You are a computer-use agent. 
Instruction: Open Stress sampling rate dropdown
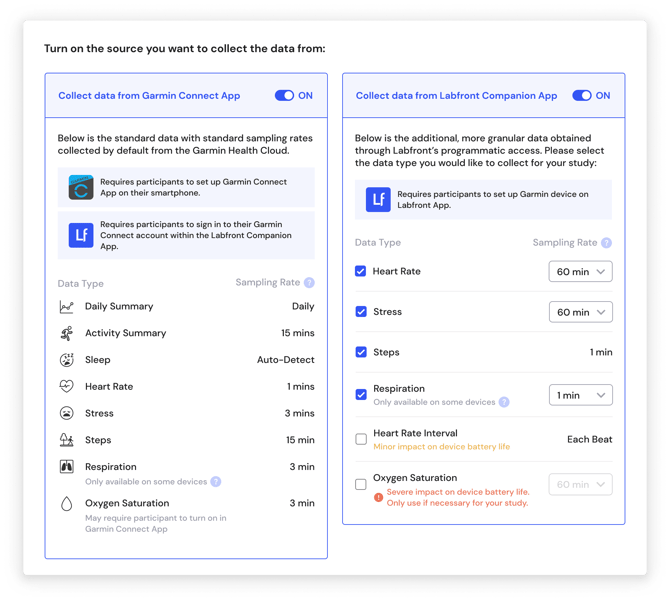tap(580, 312)
